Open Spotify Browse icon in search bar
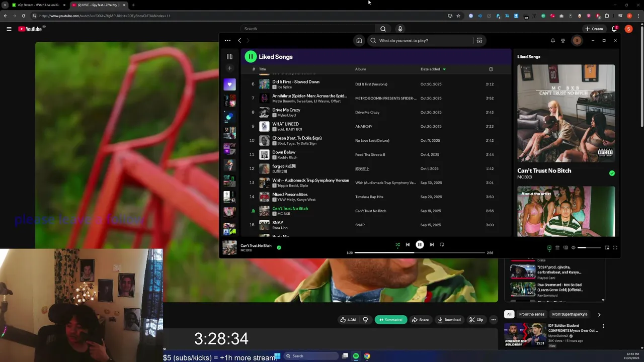The height and width of the screenshot is (362, 644). tap(479, 41)
